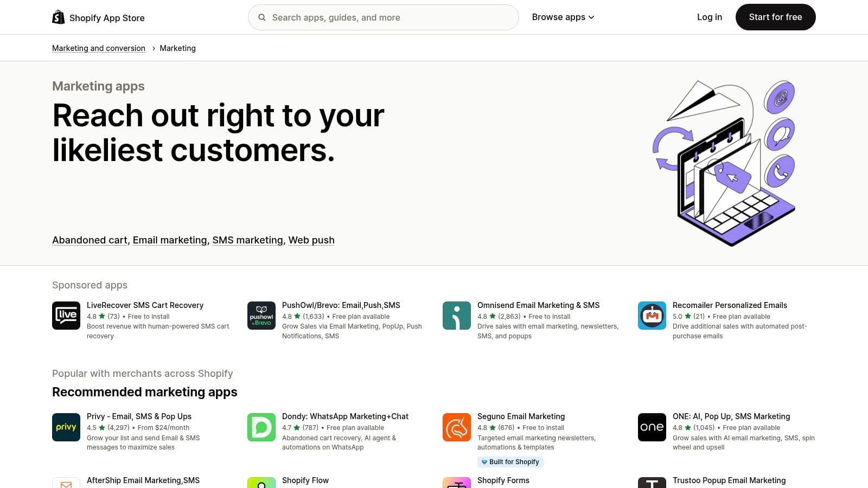This screenshot has height=488, width=868.
Task: Open the Shopify Flow app title
Action: point(305,480)
